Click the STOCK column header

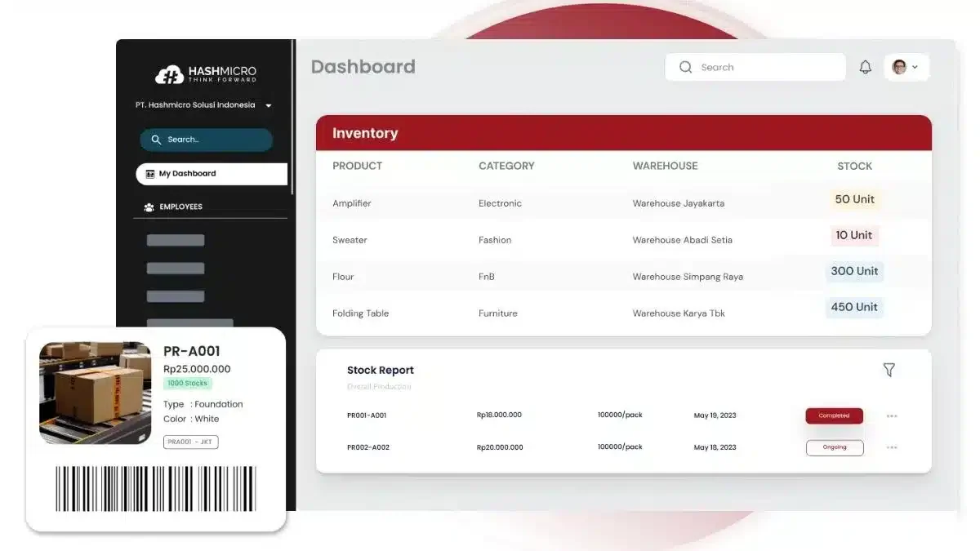click(854, 166)
